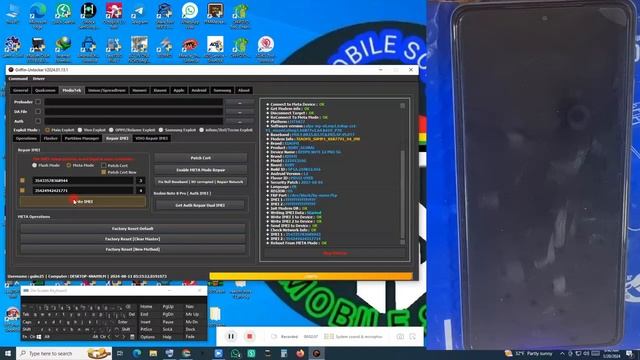The image size is (640, 360).
Task: Open the Telegram desktop shortcut
Action: point(140,13)
